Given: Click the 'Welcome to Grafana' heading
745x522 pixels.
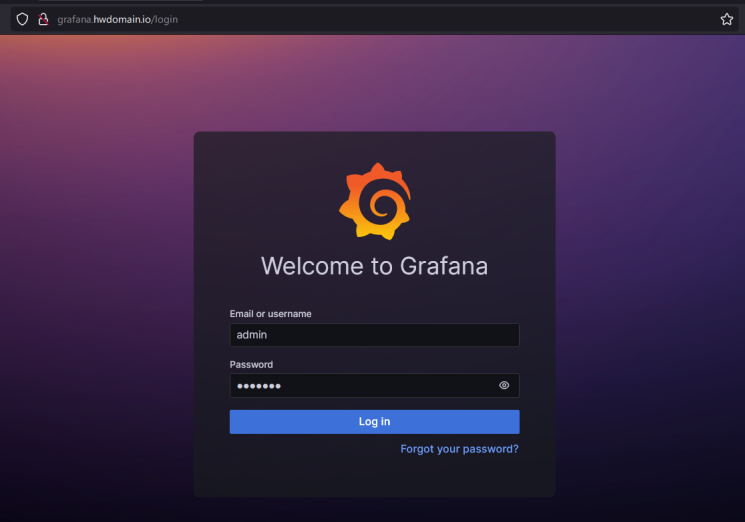Looking at the screenshot, I should coord(374,266).
